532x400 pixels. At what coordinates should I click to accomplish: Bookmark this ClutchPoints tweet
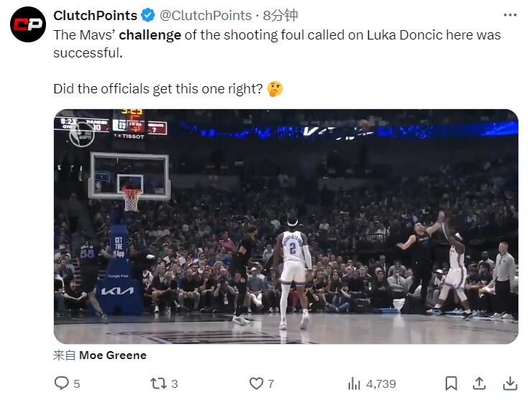451,383
